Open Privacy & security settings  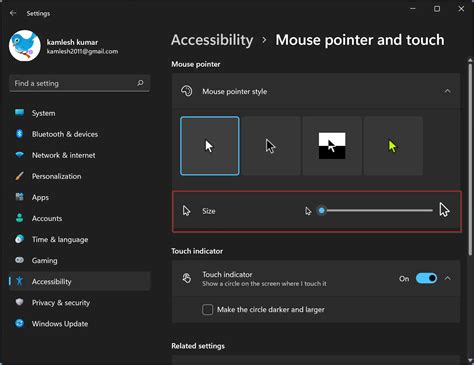click(x=80, y=302)
